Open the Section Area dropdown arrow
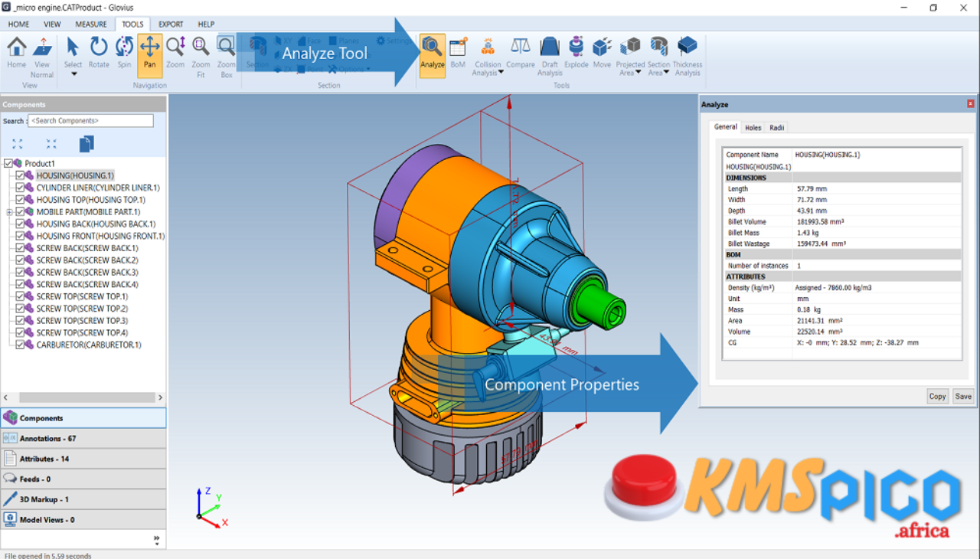This screenshot has height=559, width=980. tap(666, 73)
